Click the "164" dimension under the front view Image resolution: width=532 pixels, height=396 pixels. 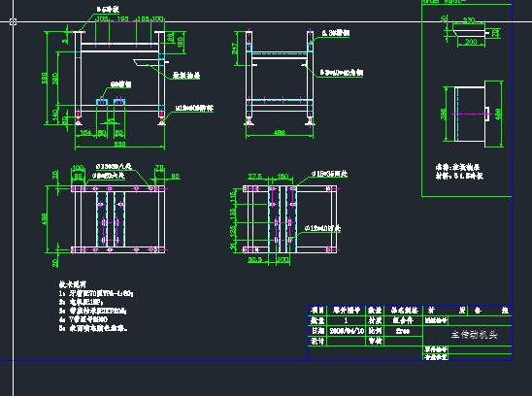[x=85, y=133]
